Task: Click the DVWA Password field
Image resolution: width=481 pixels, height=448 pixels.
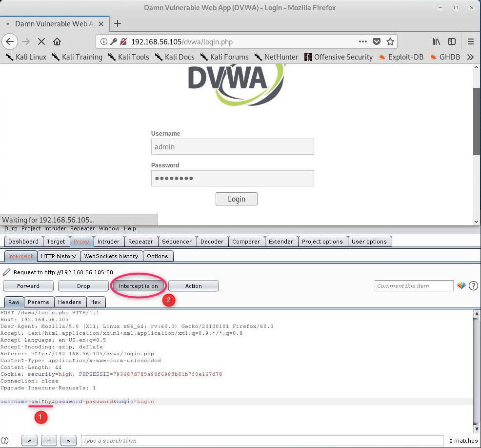Action: (233, 178)
